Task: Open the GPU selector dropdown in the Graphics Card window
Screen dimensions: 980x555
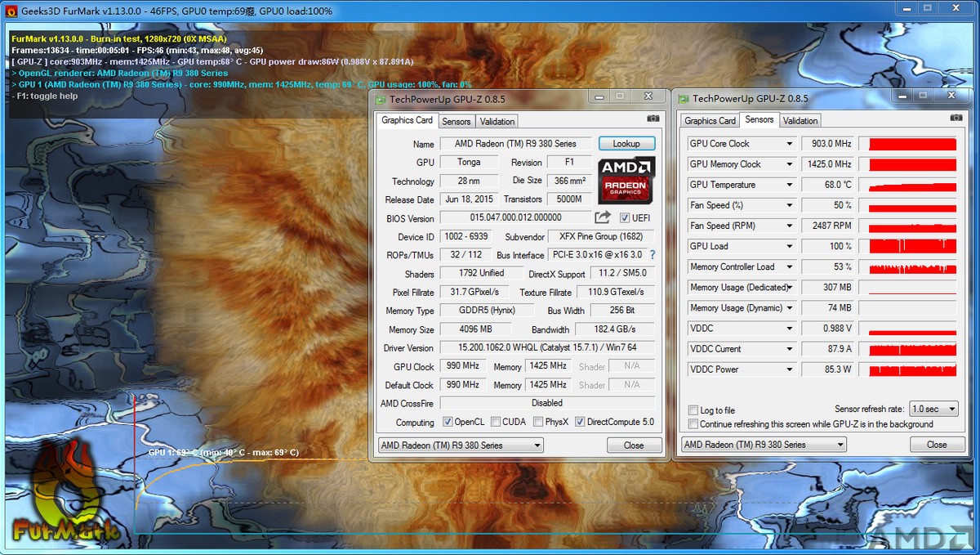Action: 461,445
